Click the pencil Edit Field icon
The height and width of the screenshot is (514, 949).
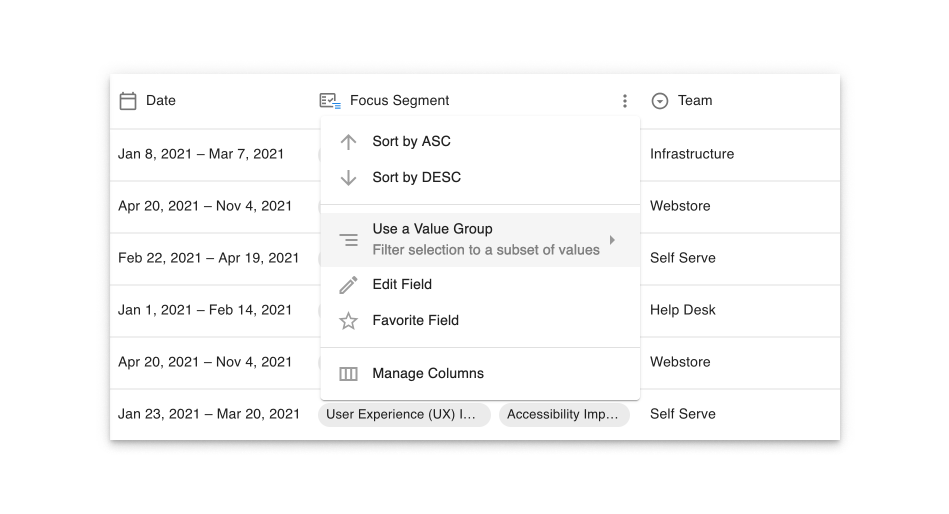pyautogui.click(x=348, y=285)
